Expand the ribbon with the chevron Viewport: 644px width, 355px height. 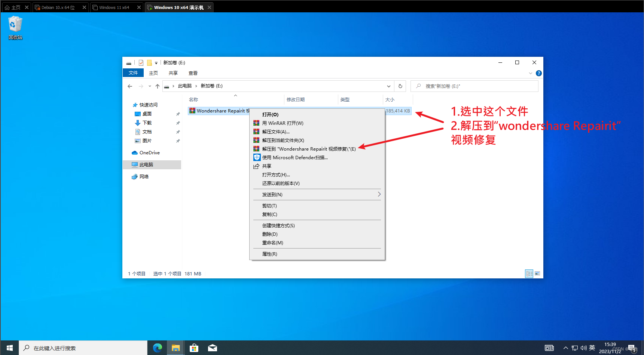531,73
